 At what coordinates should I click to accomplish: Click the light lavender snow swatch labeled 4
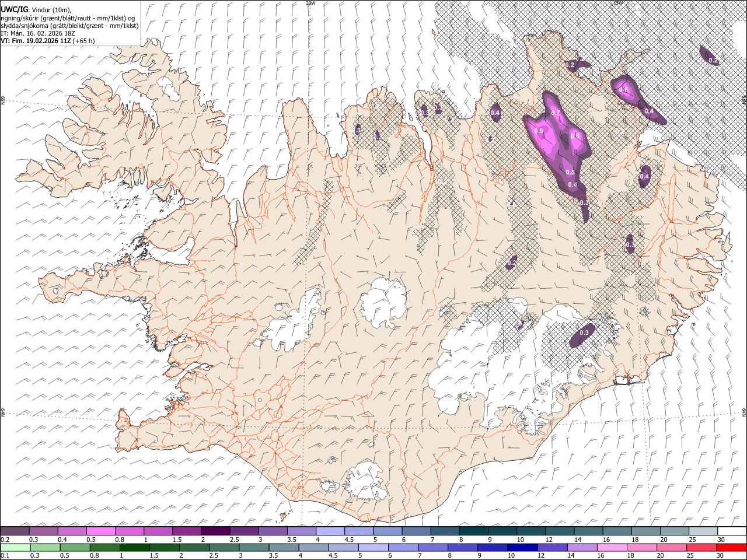[x=330, y=531]
